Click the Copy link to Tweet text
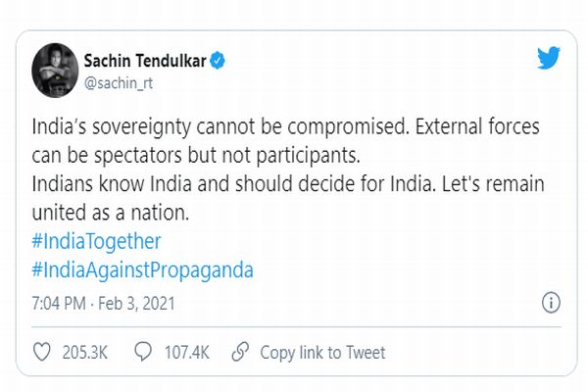Image resolution: width=588 pixels, height=392 pixels. 322,352
